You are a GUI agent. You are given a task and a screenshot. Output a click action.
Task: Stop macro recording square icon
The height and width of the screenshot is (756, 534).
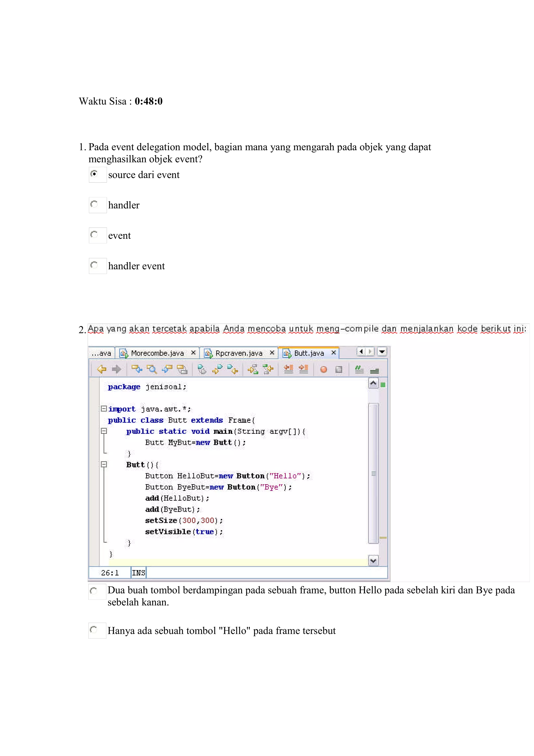tap(339, 369)
